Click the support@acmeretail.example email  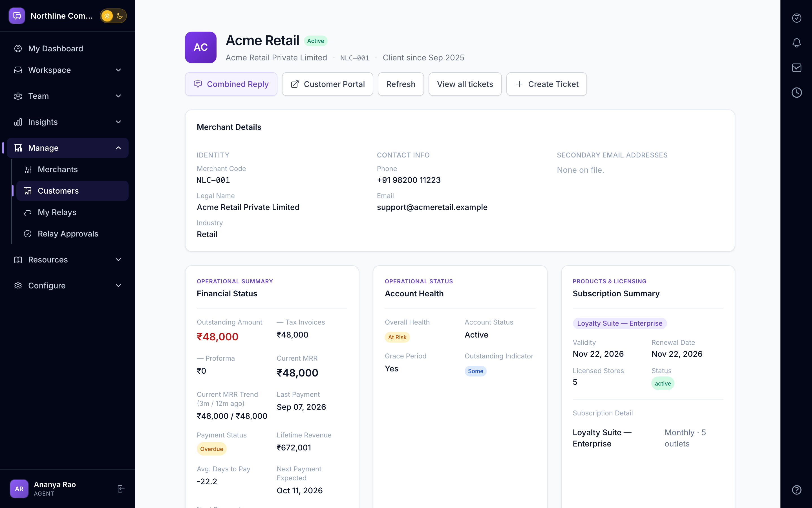(432, 207)
